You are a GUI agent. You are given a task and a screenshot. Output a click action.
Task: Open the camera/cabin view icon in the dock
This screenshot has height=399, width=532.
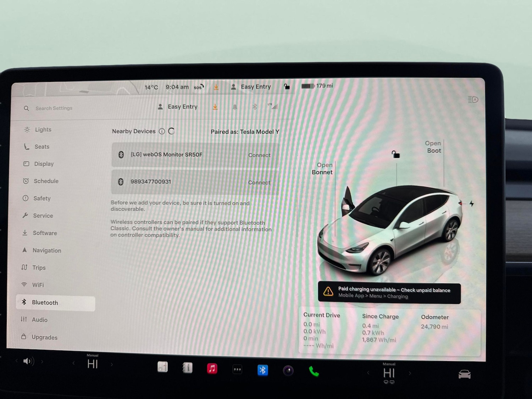coord(288,370)
